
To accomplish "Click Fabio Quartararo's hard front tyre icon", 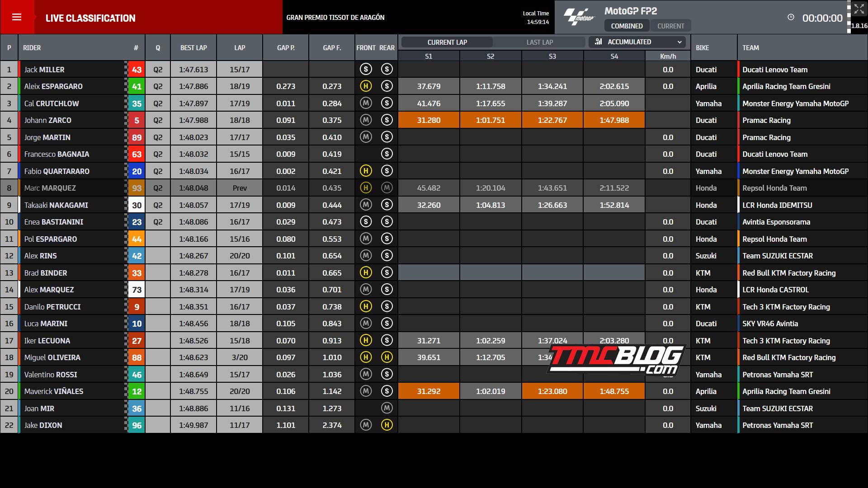I will 366,171.
